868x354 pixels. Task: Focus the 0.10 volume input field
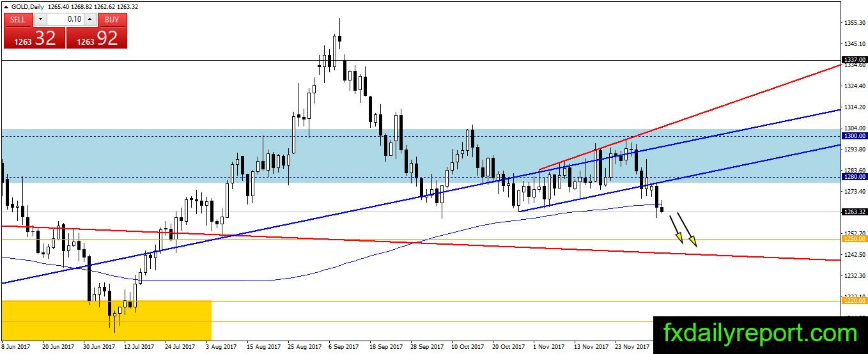click(x=65, y=19)
